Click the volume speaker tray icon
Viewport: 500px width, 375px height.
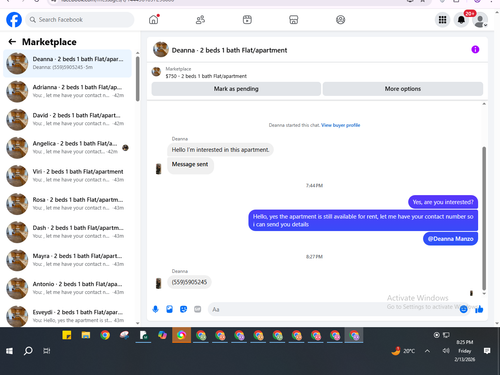[446, 351]
